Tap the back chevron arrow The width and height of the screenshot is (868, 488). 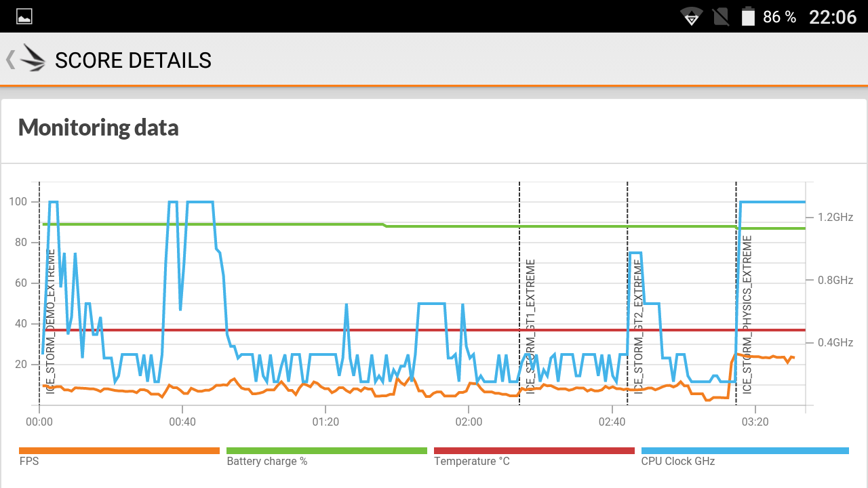10,60
